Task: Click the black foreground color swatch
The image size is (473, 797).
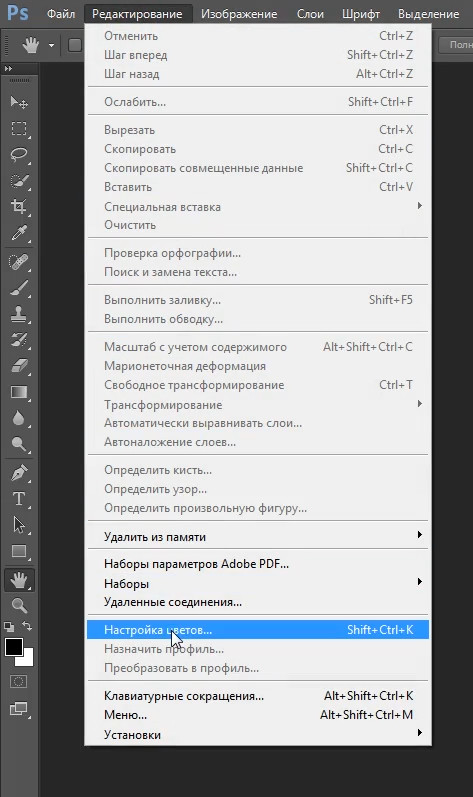Action: (x=14, y=647)
